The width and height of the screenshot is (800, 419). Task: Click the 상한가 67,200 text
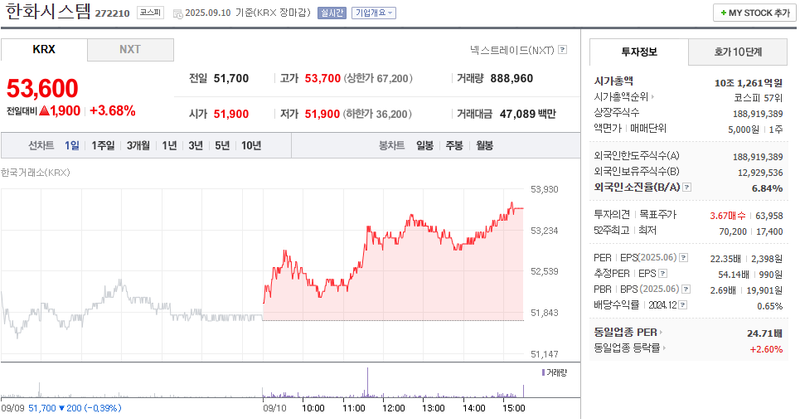[x=378, y=79]
